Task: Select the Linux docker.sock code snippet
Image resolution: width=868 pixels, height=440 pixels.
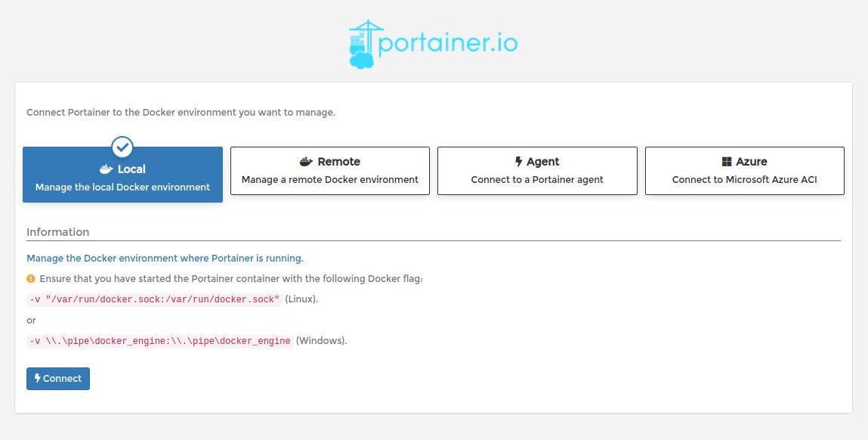Action: coord(153,299)
